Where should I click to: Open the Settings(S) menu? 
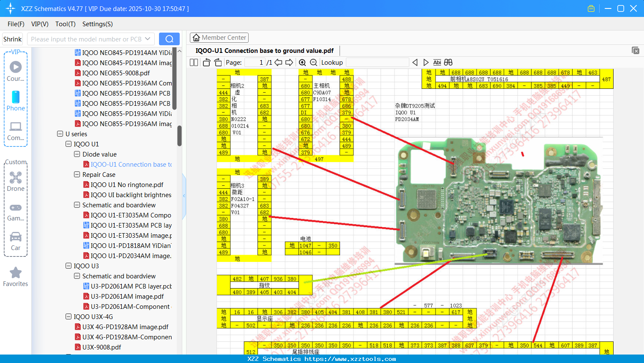(x=97, y=24)
